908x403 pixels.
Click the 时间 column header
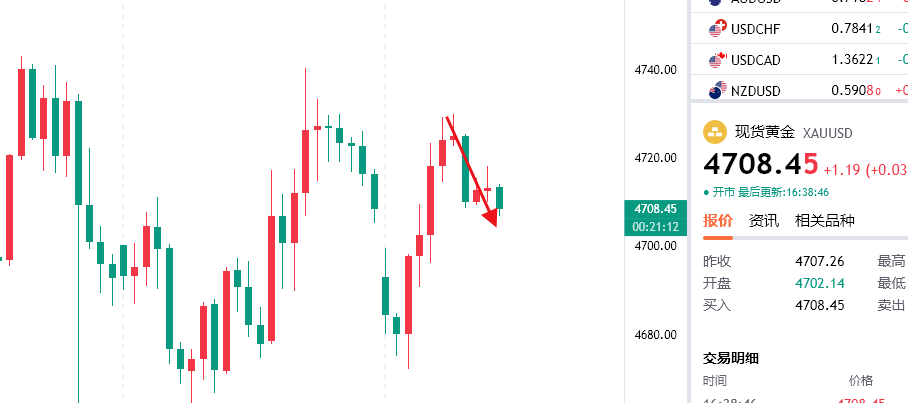pos(715,381)
